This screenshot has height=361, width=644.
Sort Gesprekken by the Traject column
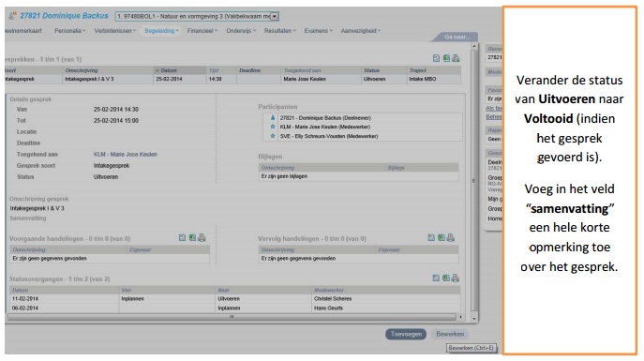coord(433,70)
